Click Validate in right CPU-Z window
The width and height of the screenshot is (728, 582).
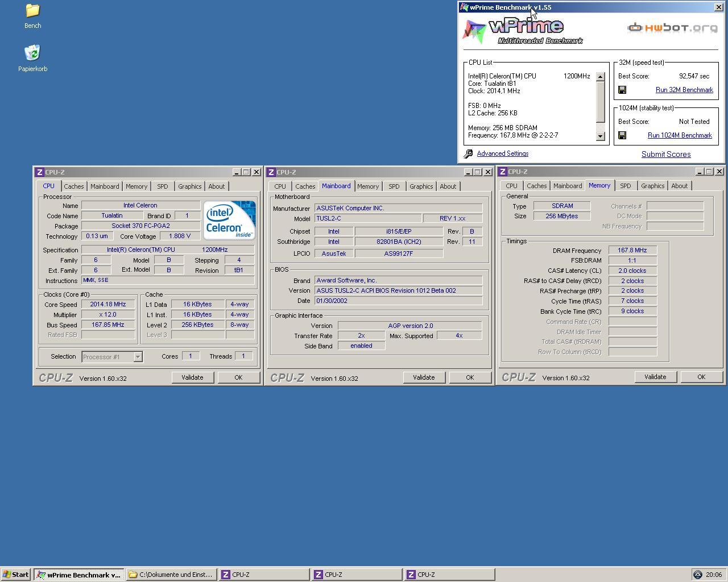pos(655,377)
